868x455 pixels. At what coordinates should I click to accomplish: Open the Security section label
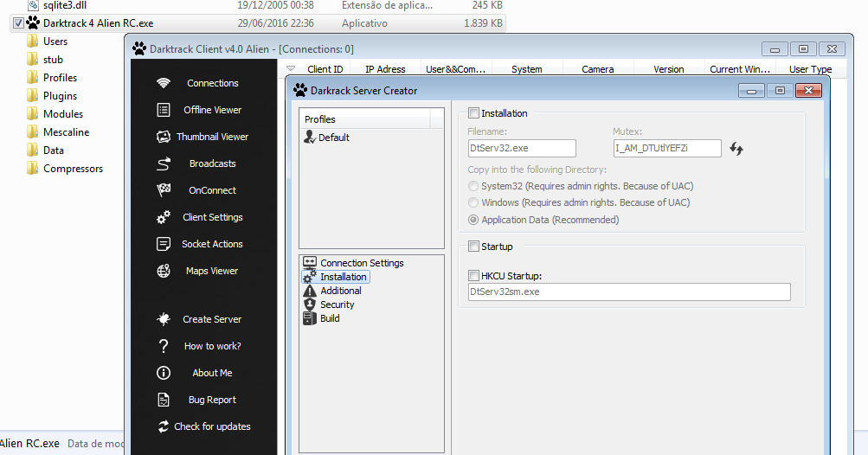click(x=338, y=304)
